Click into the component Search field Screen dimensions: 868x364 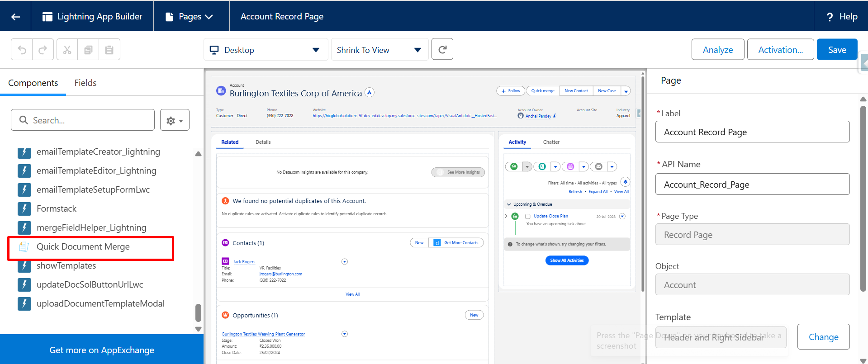pyautogui.click(x=83, y=120)
